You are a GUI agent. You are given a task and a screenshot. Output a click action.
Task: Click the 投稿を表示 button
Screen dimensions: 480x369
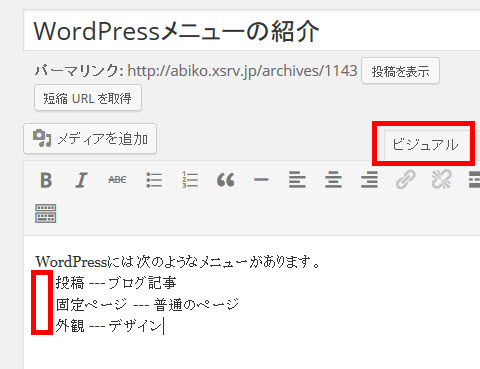pyautogui.click(x=400, y=71)
